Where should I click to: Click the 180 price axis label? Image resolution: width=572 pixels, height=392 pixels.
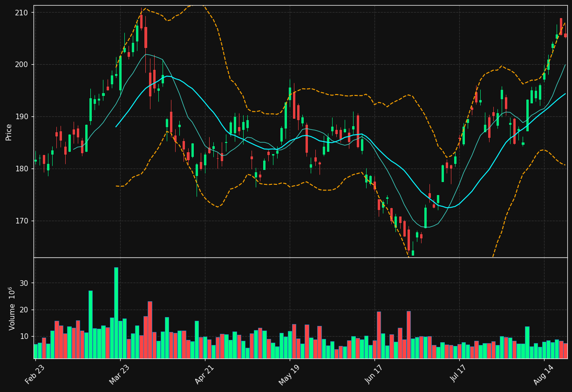pos(21,169)
